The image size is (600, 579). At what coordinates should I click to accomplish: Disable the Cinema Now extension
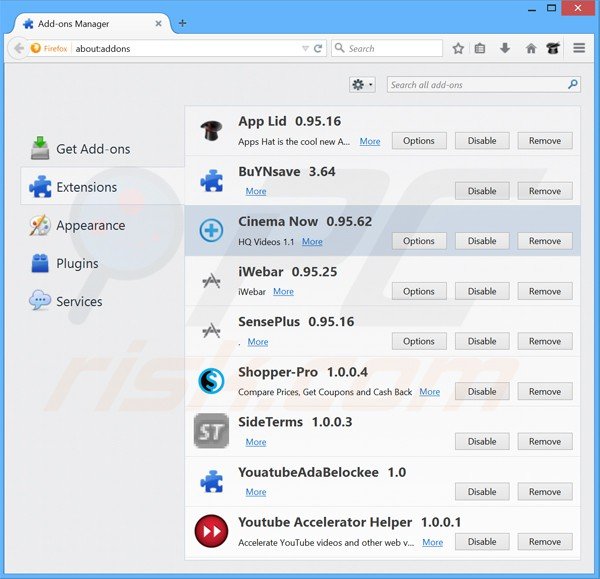[482, 241]
